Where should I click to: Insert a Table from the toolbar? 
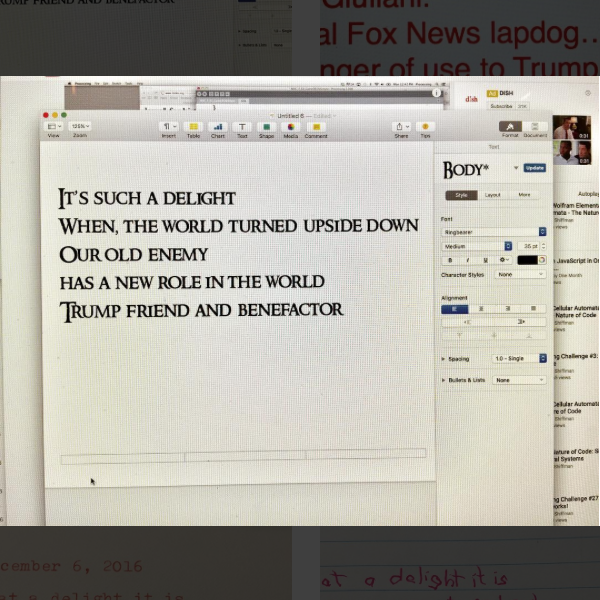pyautogui.click(x=194, y=127)
